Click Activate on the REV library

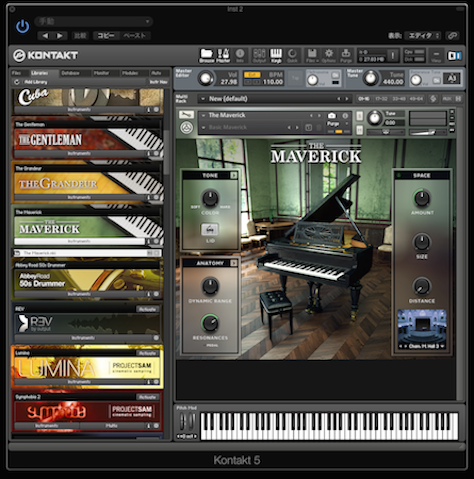(x=147, y=309)
